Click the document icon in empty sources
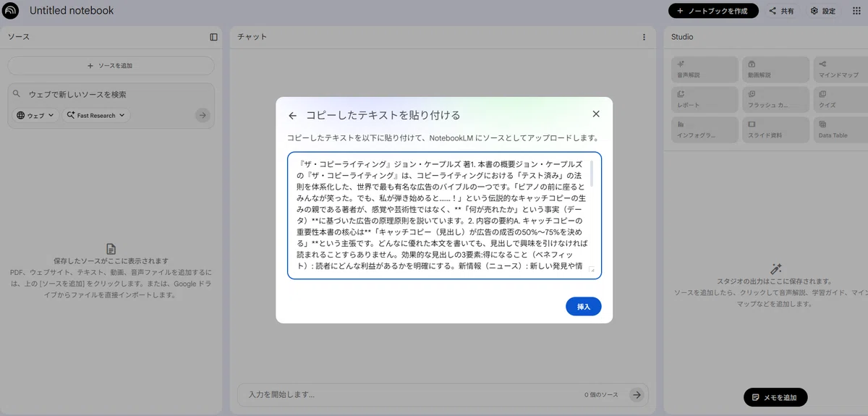The height and width of the screenshot is (416, 868). 111,248
